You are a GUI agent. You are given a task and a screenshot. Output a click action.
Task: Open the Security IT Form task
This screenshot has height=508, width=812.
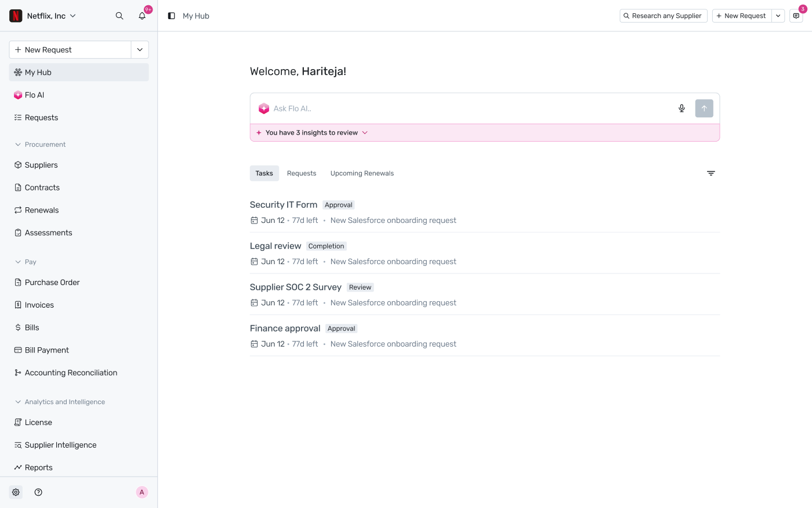(284, 205)
